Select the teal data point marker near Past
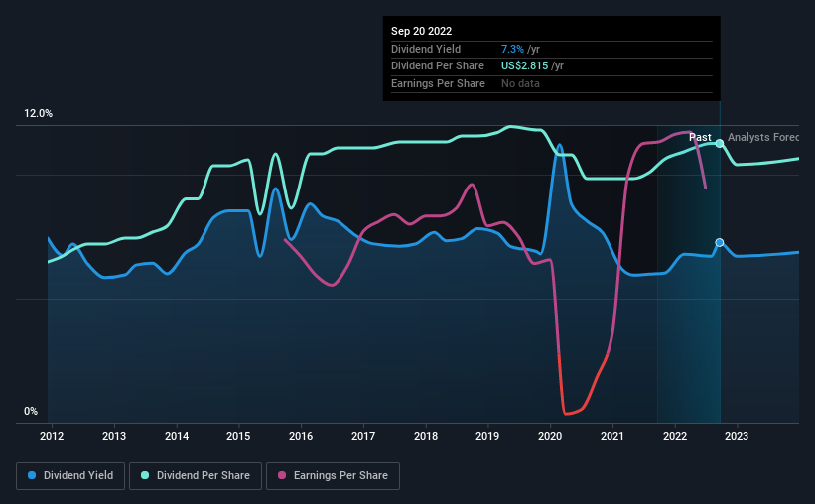Image resolution: width=815 pixels, height=504 pixels. (720, 144)
